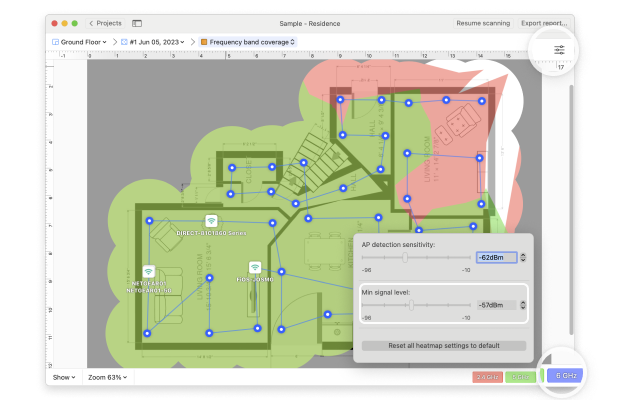Click the AP detection sensitivity -62dBm field
The width and height of the screenshot is (620, 400).
tap(497, 258)
